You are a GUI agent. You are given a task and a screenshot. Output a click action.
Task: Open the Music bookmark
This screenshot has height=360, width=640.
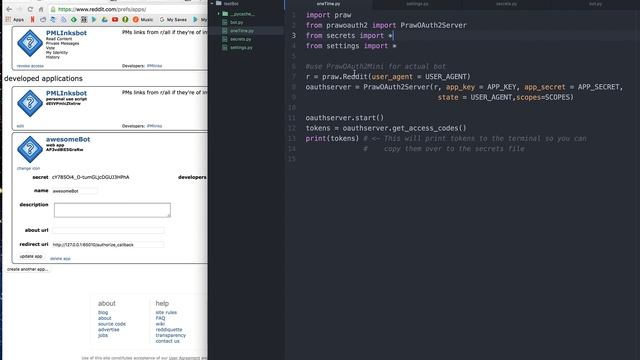(143, 19)
